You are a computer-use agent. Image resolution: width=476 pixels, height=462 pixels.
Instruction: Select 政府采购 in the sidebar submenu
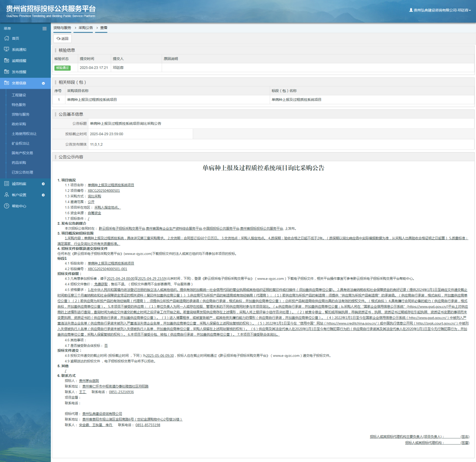(x=19, y=124)
